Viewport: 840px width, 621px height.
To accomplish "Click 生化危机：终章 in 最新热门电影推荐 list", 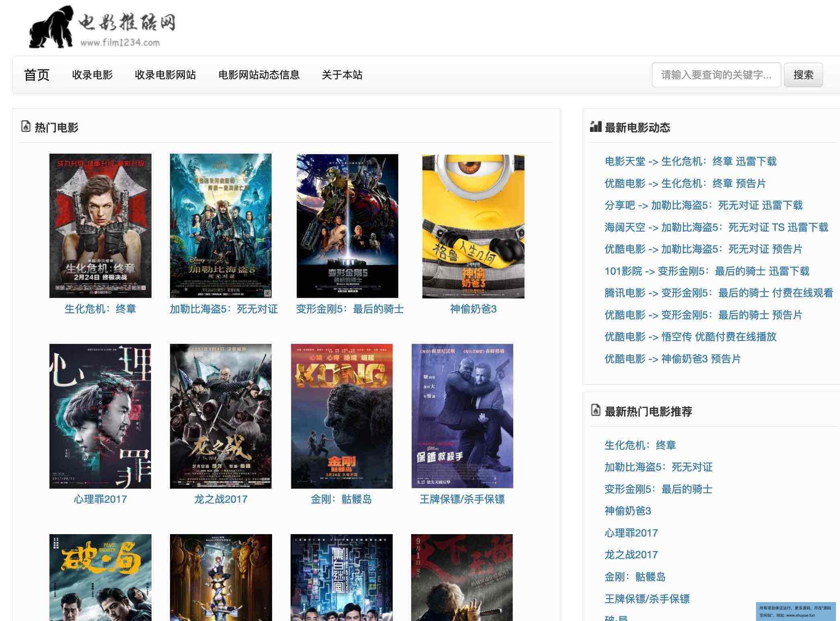I will tap(640, 445).
